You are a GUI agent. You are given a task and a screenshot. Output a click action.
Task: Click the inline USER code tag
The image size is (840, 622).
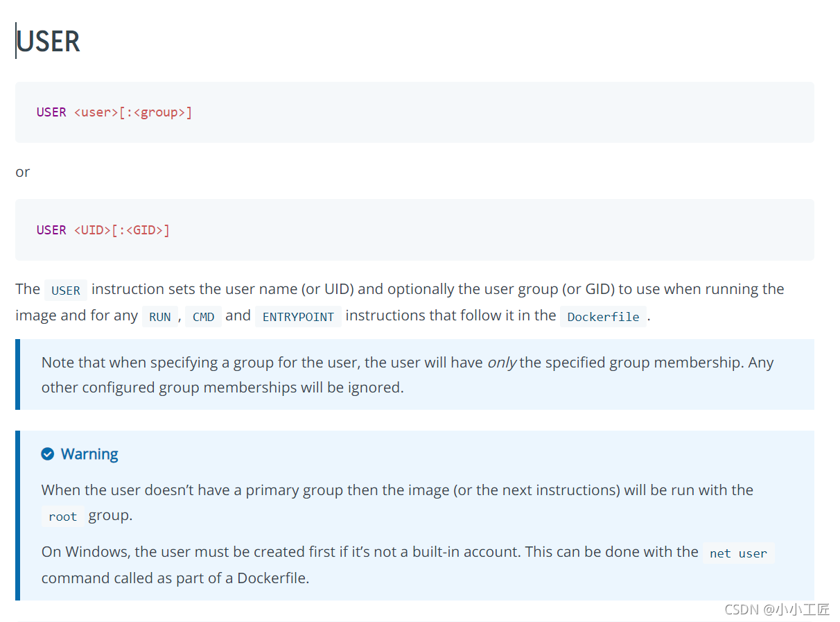coord(66,290)
